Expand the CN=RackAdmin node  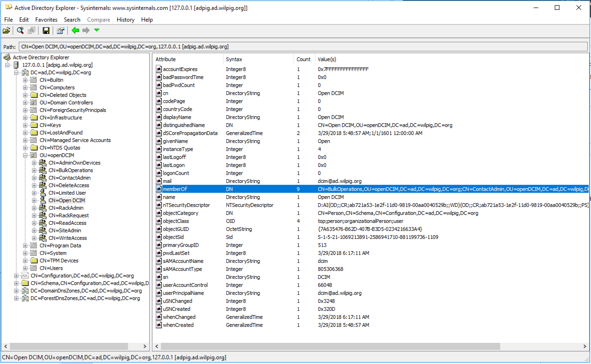[34, 208]
